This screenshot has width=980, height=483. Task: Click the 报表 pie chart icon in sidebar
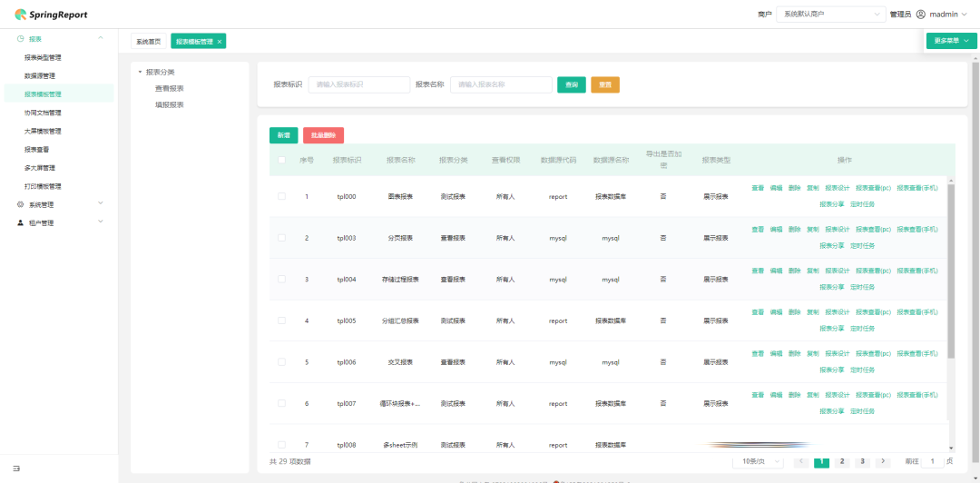[x=20, y=39]
